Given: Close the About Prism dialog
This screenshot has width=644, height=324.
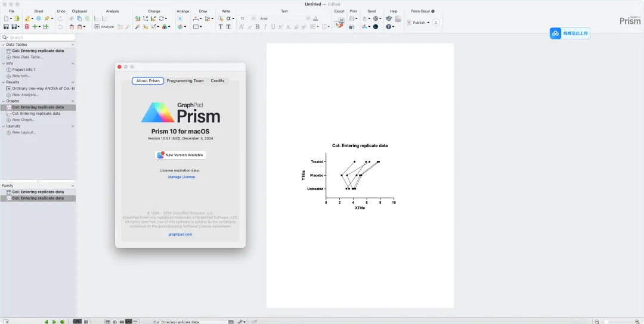Looking at the screenshot, I should point(119,67).
